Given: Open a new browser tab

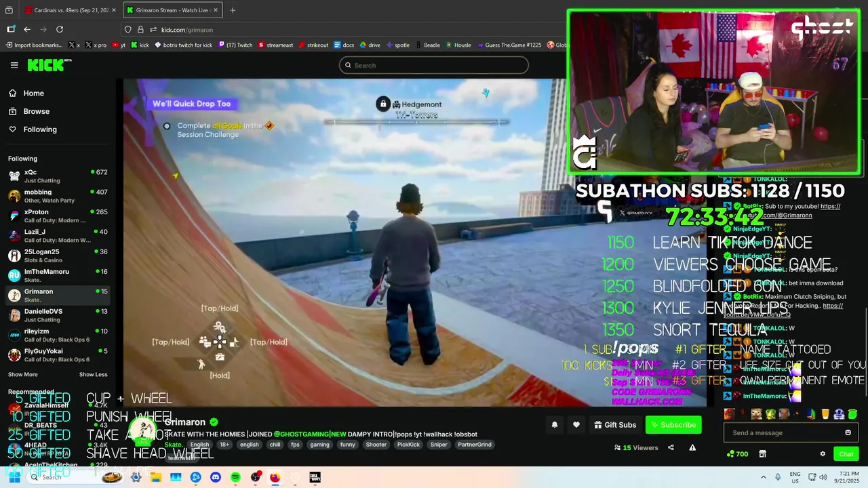Looking at the screenshot, I should point(233,10).
